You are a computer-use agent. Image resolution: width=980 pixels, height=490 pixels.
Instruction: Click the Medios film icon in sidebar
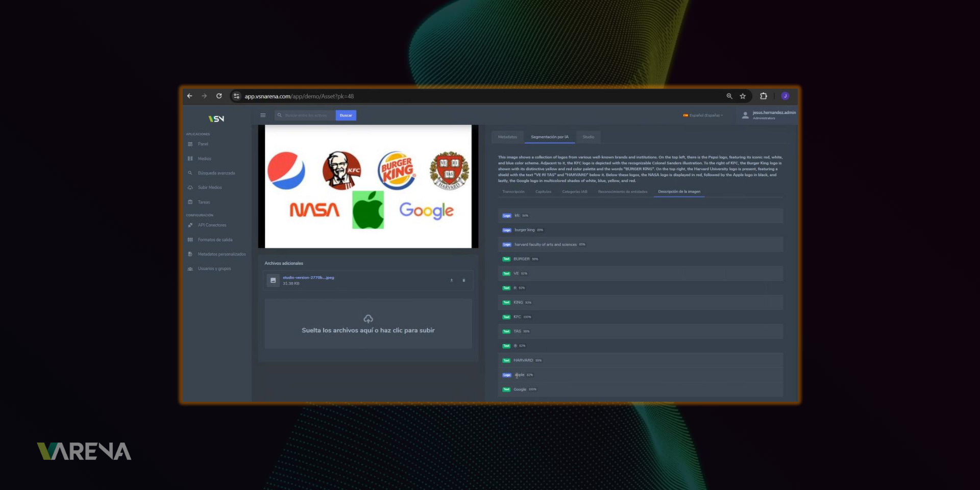[x=190, y=159]
